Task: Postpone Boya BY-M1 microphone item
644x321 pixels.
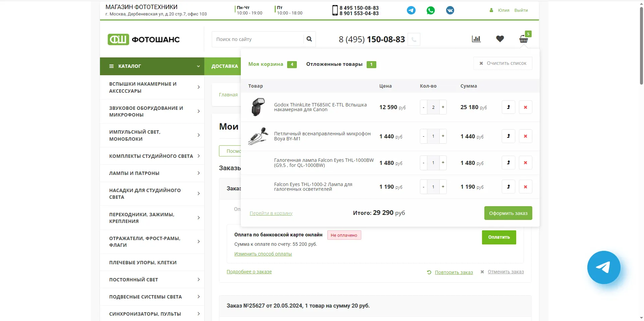Action: tap(508, 136)
